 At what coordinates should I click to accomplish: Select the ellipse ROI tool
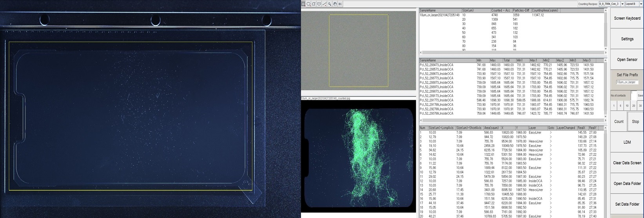pos(309,4)
